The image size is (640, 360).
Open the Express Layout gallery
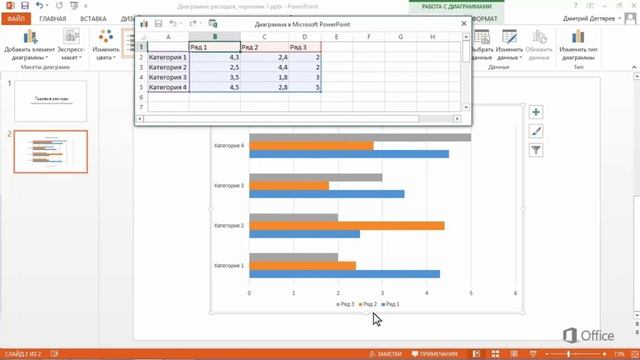point(71,45)
